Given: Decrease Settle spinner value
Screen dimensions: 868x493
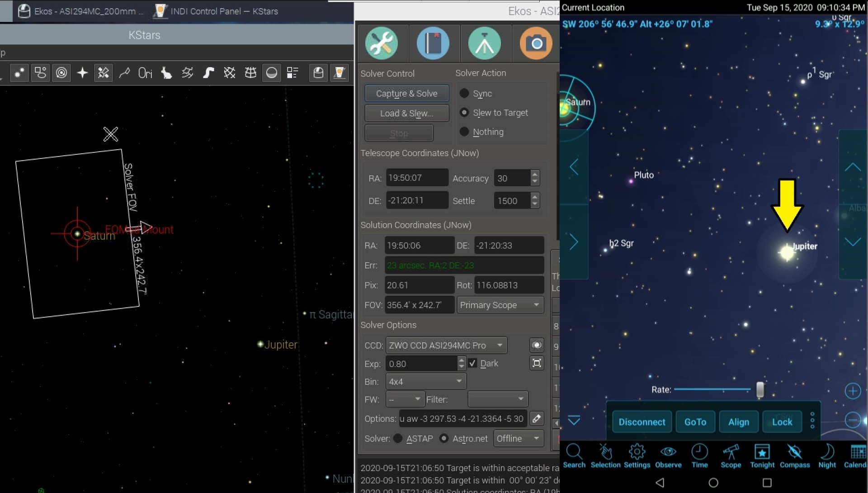Looking at the screenshot, I should (x=535, y=205).
